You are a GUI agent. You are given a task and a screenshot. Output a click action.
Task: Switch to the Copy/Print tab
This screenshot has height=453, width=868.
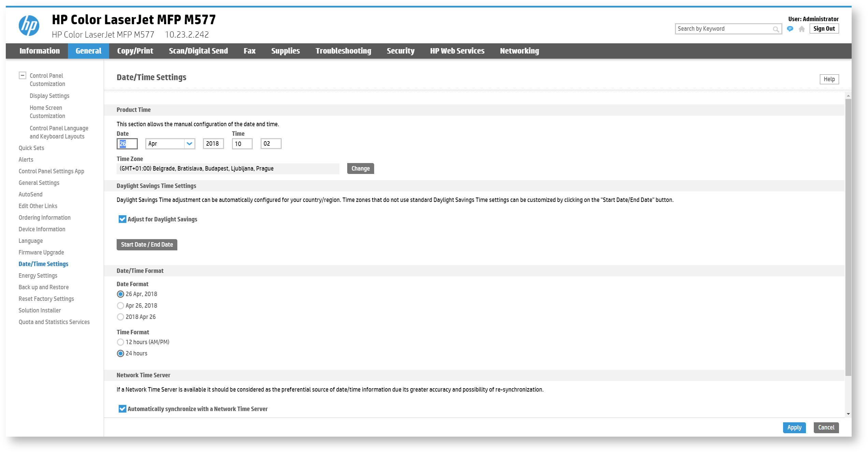tap(135, 51)
